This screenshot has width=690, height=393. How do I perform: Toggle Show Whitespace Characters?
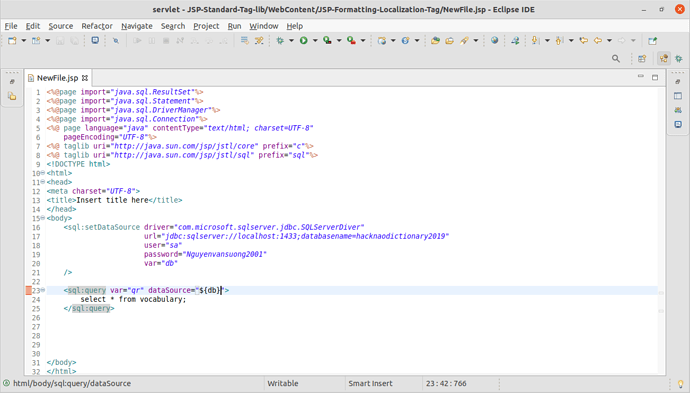[x=245, y=40]
